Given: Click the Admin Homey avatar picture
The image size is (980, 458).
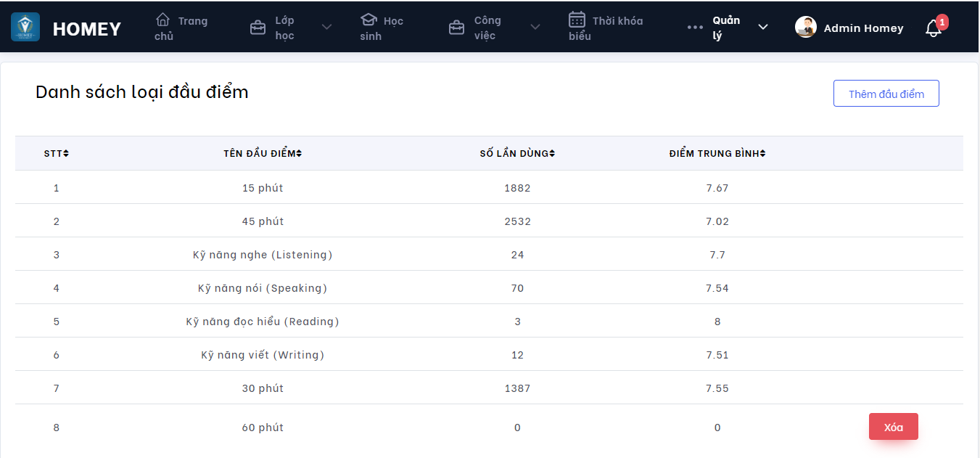Looking at the screenshot, I should tap(806, 28).
